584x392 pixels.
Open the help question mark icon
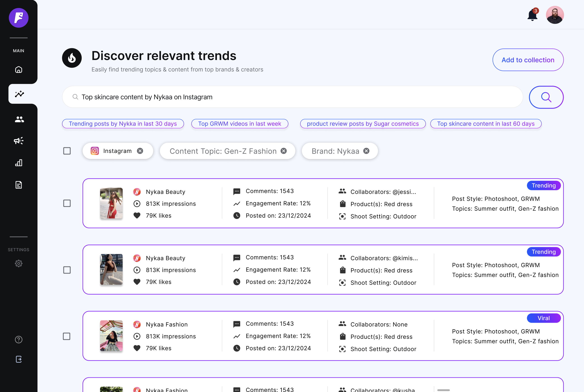(x=19, y=339)
